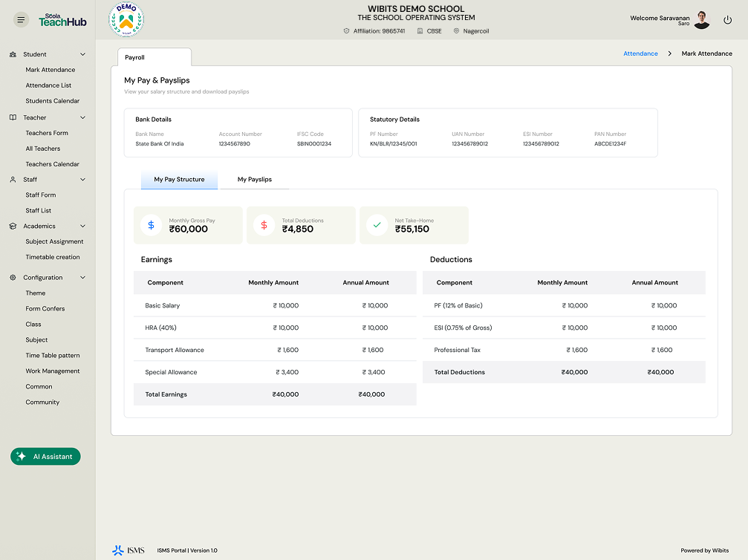
Task: Click the ISMS logo in footer
Action: 129,550
